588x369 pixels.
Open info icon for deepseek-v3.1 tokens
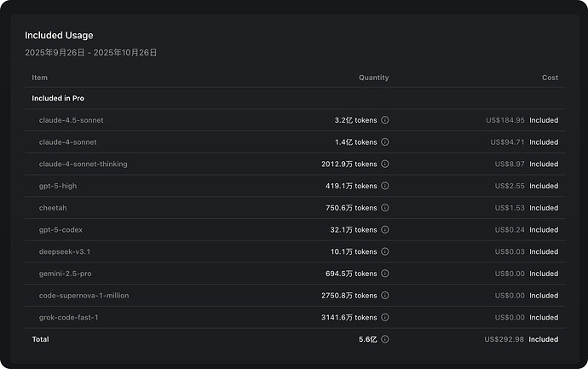(384, 251)
